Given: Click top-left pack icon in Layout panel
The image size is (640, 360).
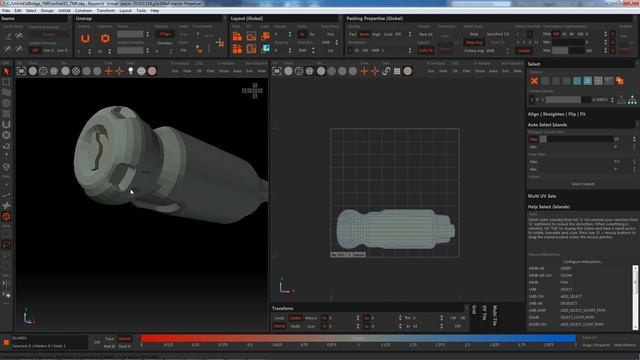Looking at the screenshot, I should [237, 36].
